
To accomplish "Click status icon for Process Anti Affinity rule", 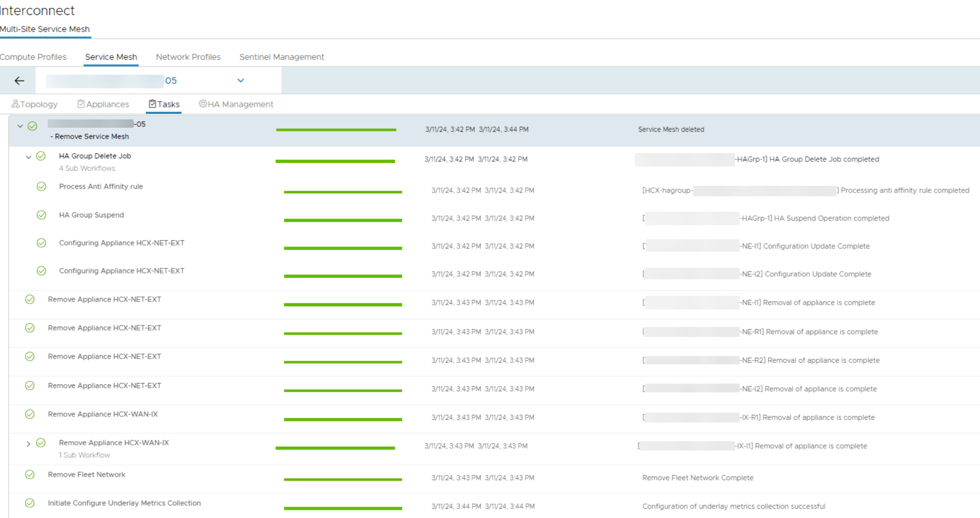I will click(x=42, y=186).
